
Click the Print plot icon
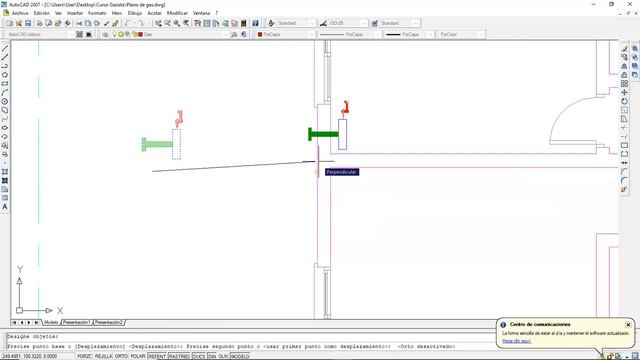[x=40, y=23]
